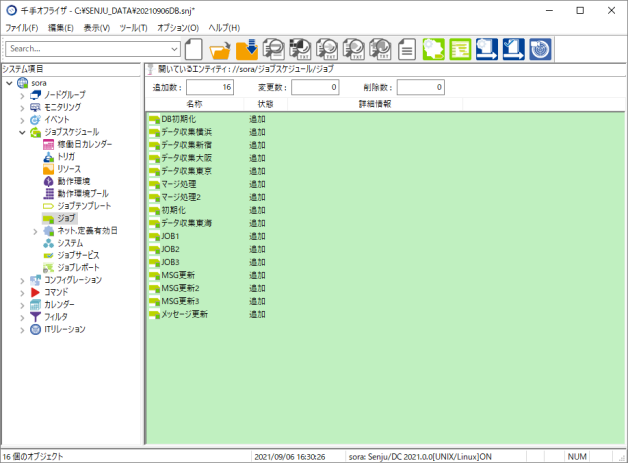Expand the ネット.定義有効日 node
The height and width of the screenshot is (463, 628).
(35, 231)
